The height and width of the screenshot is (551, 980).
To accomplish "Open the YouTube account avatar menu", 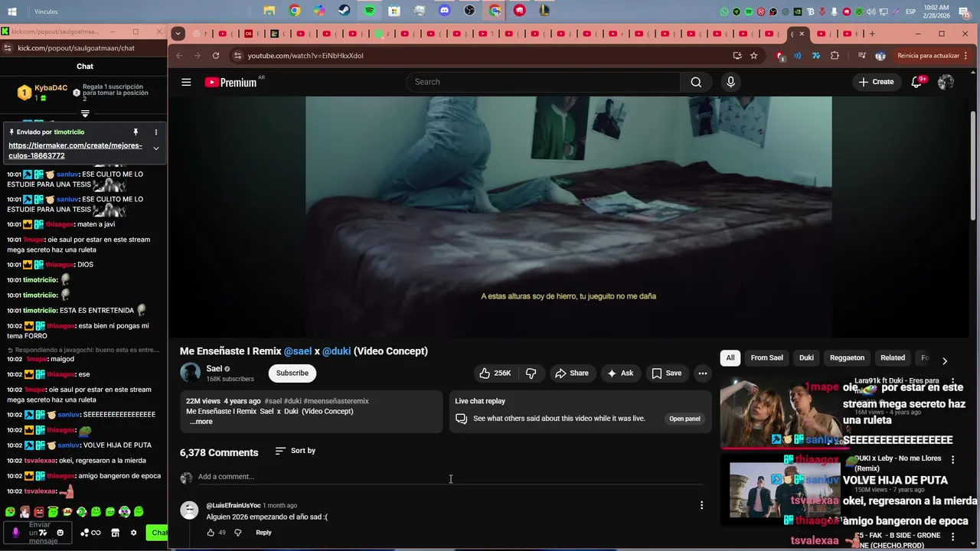I will point(946,82).
